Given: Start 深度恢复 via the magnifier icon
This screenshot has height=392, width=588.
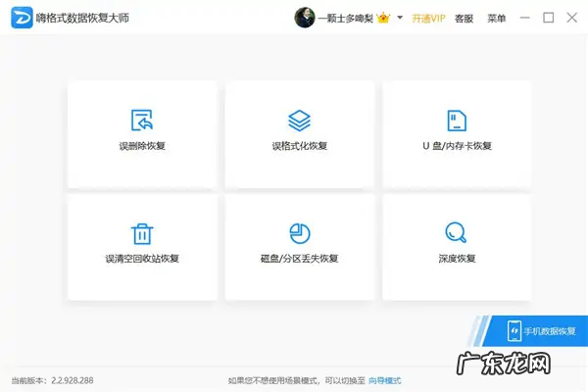Looking at the screenshot, I should tap(456, 233).
